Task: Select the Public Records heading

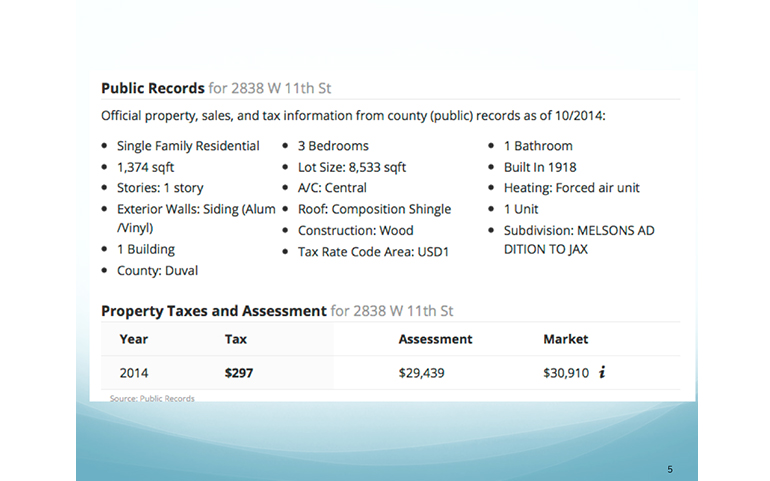Action: coord(152,88)
